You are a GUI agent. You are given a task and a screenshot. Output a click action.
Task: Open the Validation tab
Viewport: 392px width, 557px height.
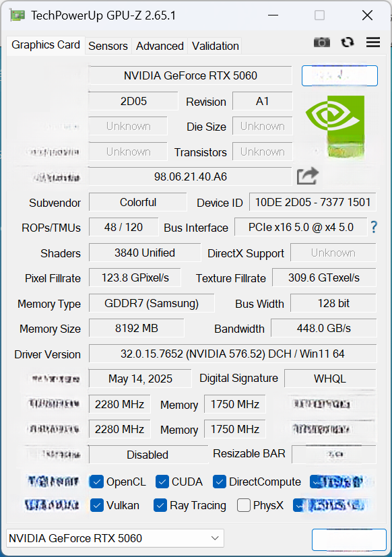pos(215,46)
